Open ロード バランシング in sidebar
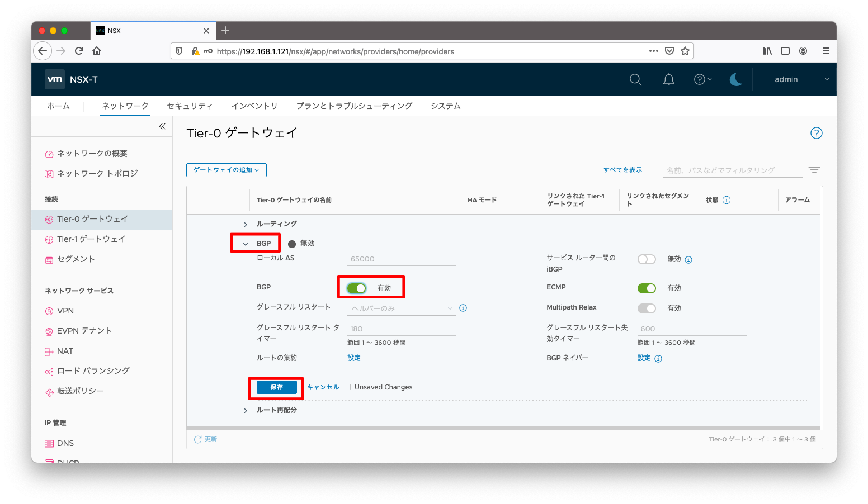This screenshot has width=868, height=504. tap(93, 371)
